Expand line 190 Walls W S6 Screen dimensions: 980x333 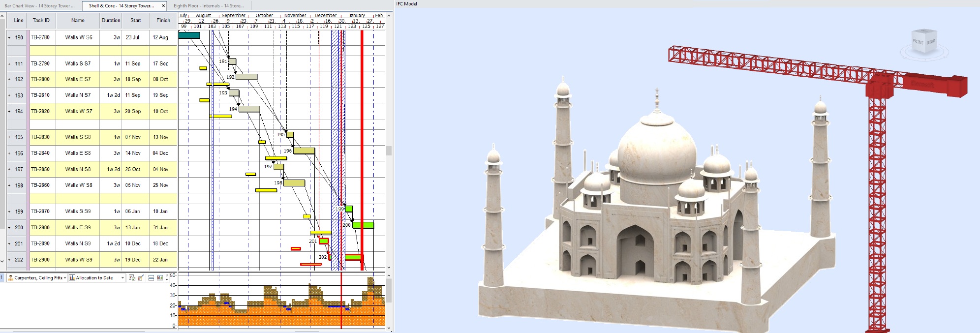tap(9, 37)
